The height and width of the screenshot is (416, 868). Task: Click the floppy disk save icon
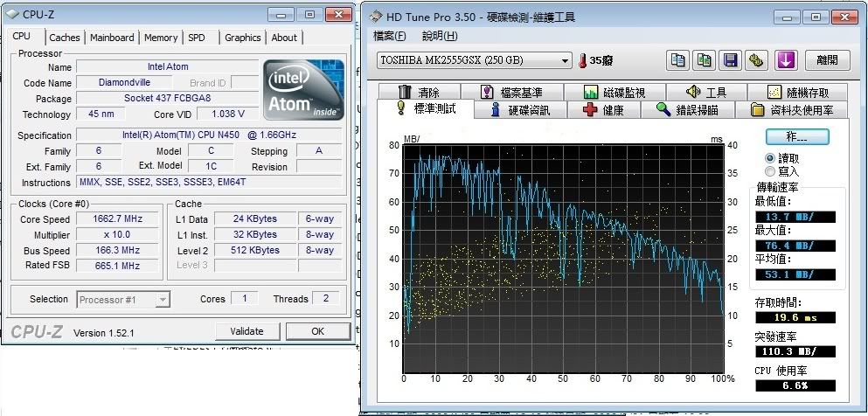[x=731, y=60]
